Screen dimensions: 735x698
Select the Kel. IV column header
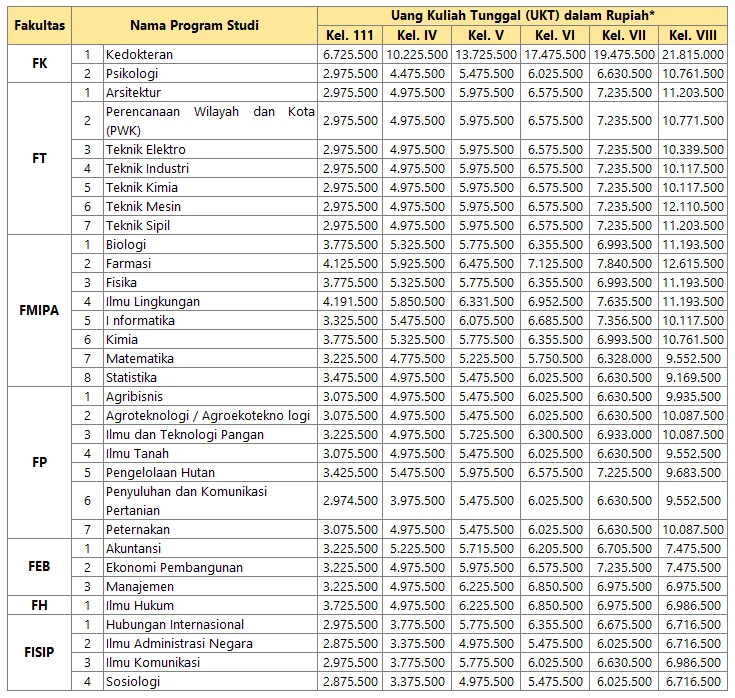tap(416, 36)
